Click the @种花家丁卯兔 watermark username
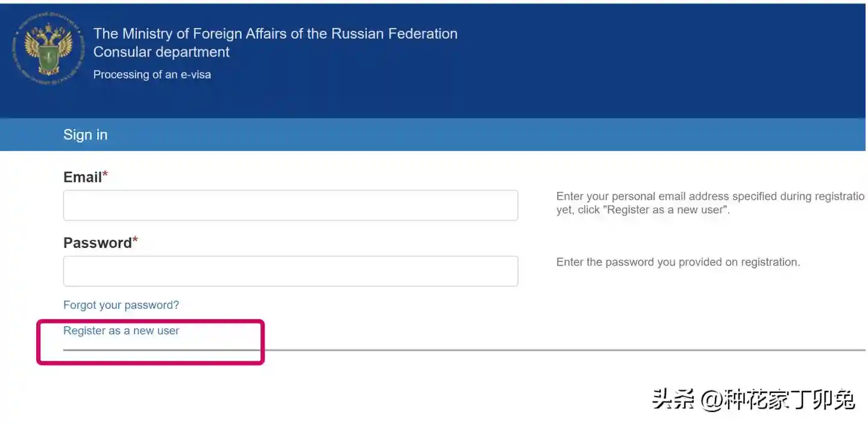The height and width of the screenshot is (423, 868). [776, 399]
